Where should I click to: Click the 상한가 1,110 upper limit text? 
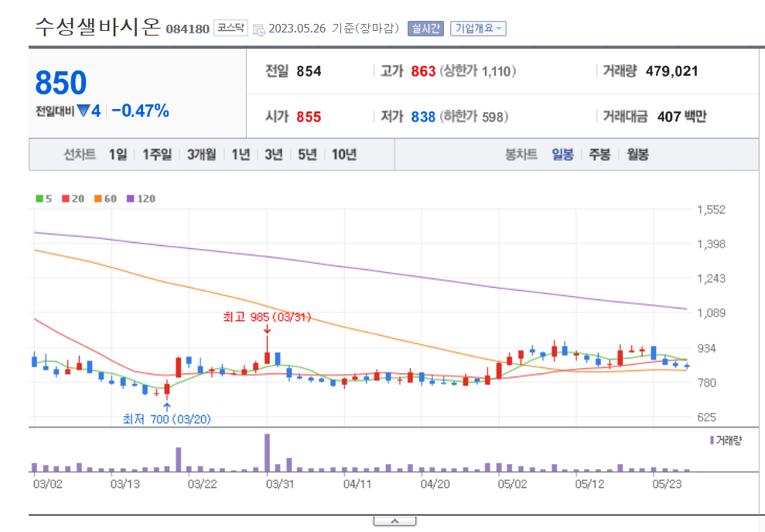478,71
